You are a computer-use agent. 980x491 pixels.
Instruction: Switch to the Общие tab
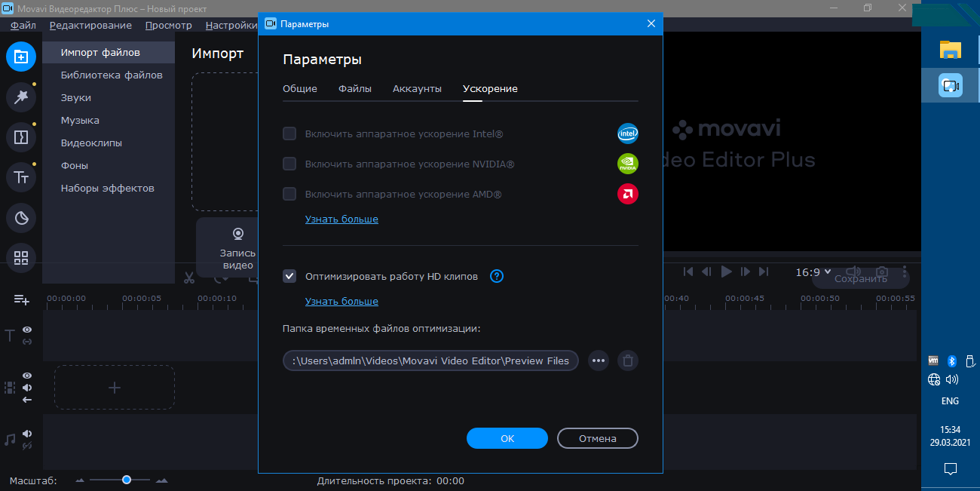point(300,88)
